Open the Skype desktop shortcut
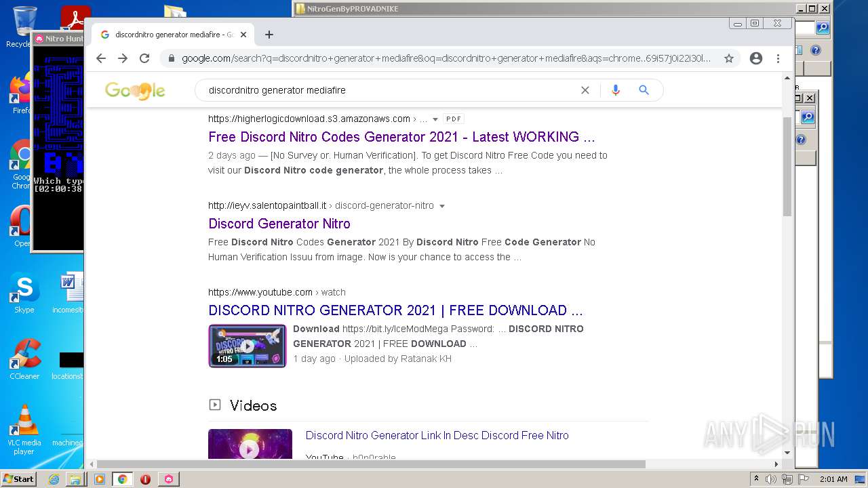The height and width of the screenshot is (488, 868). 24,293
